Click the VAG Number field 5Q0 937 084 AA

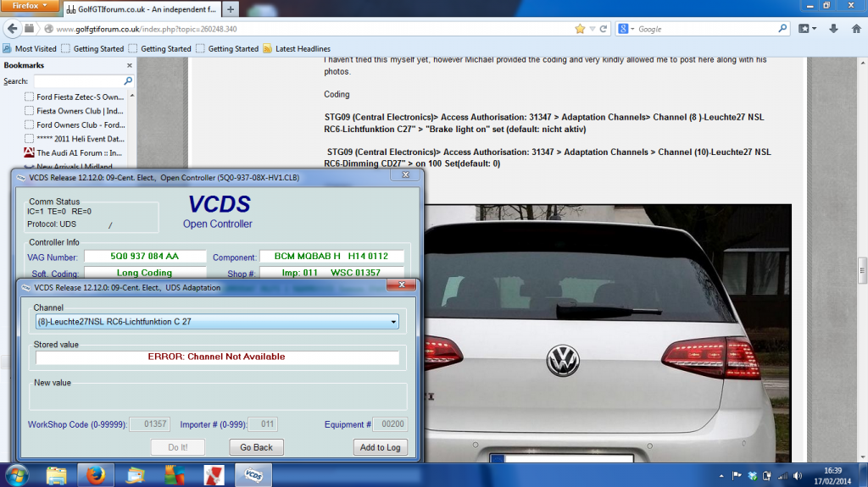(144, 257)
